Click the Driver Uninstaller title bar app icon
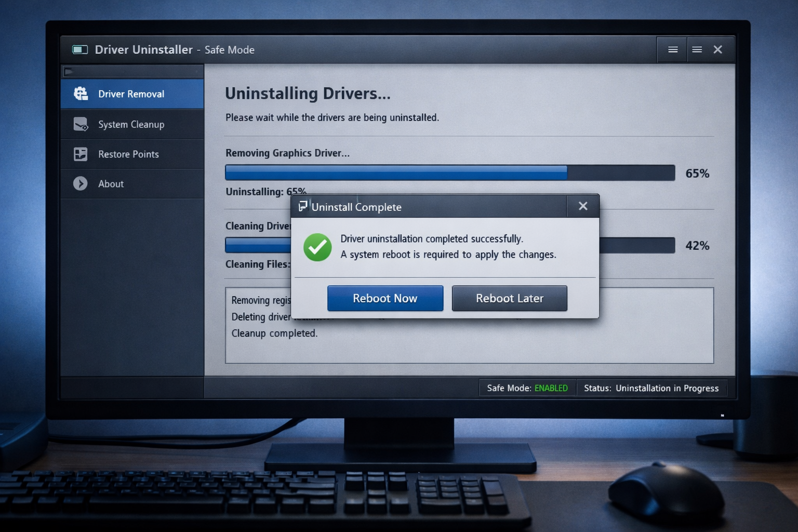This screenshot has height=532, width=798. pos(79,49)
